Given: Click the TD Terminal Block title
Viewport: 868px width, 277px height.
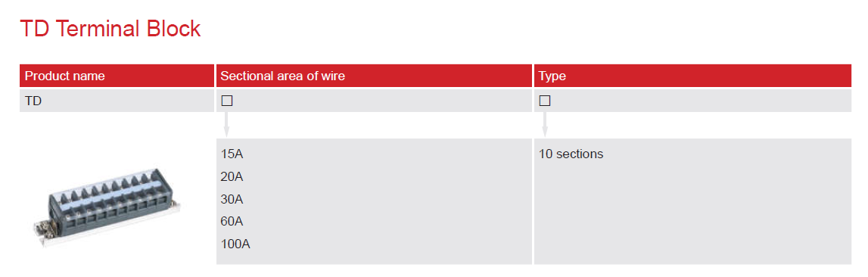Looking at the screenshot, I should pyautogui.click(x=110, y=28).
